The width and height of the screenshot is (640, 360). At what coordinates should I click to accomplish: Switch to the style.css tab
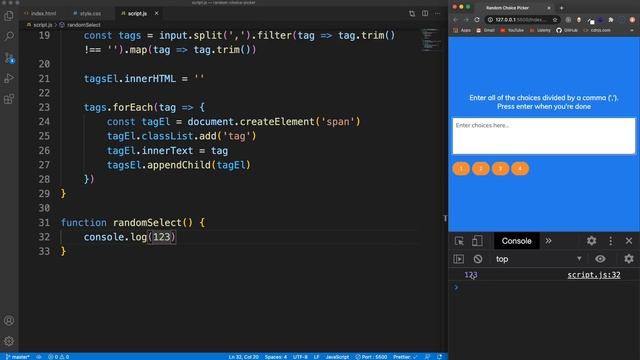click(x=87, y=13)
